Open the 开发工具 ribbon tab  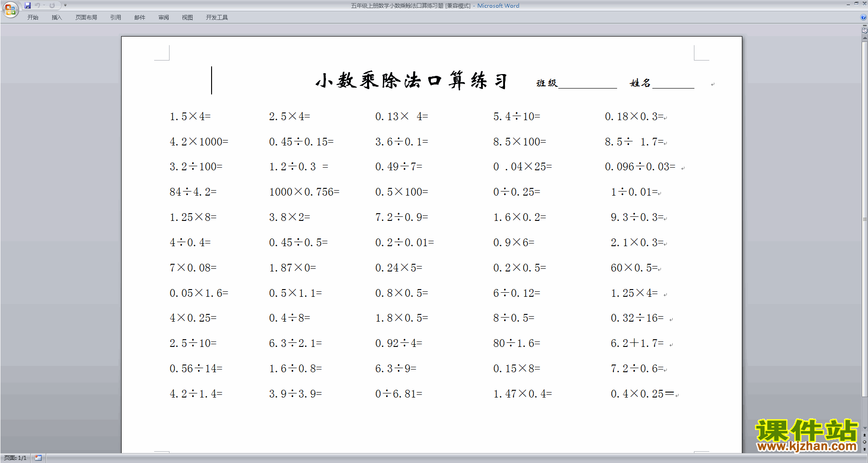pyautogui.click(x=217, y=18)
